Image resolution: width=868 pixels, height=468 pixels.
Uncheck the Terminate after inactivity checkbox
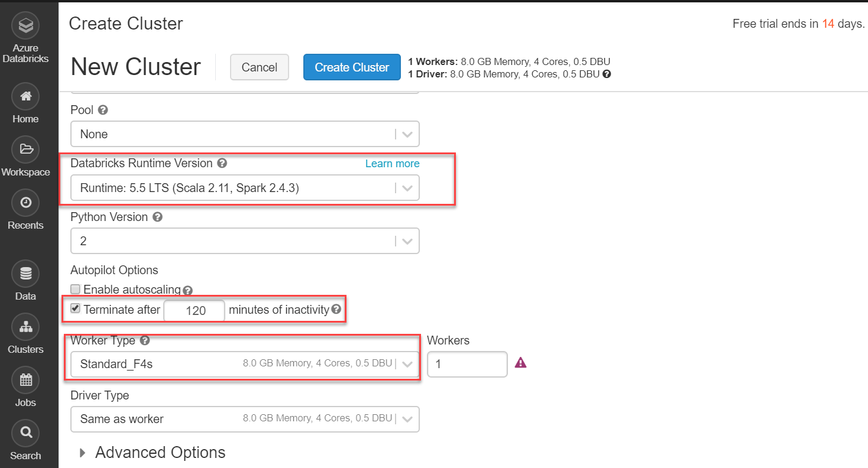click(x=75, y=308)
